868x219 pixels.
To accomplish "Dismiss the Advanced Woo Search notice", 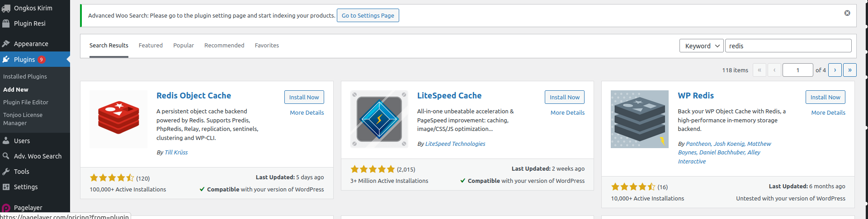I will pos(847,13).
